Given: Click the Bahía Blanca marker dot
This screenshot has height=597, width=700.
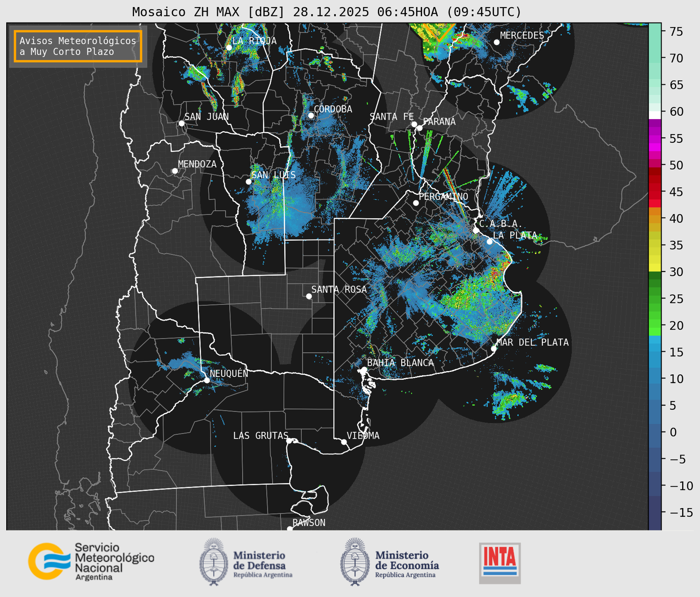Looking at the screenshot, I should click(x=364, y=369).
